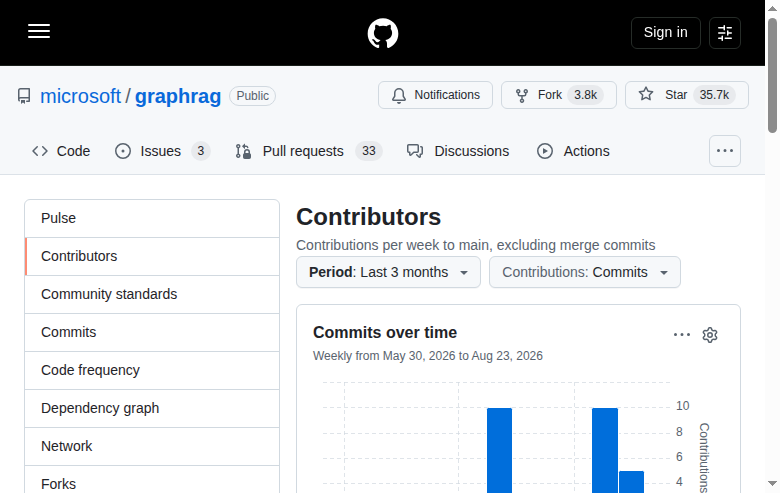Click the first tall bar in commits chart
The height and width of the screenshot is (493, 780).
tap(499, 450)
